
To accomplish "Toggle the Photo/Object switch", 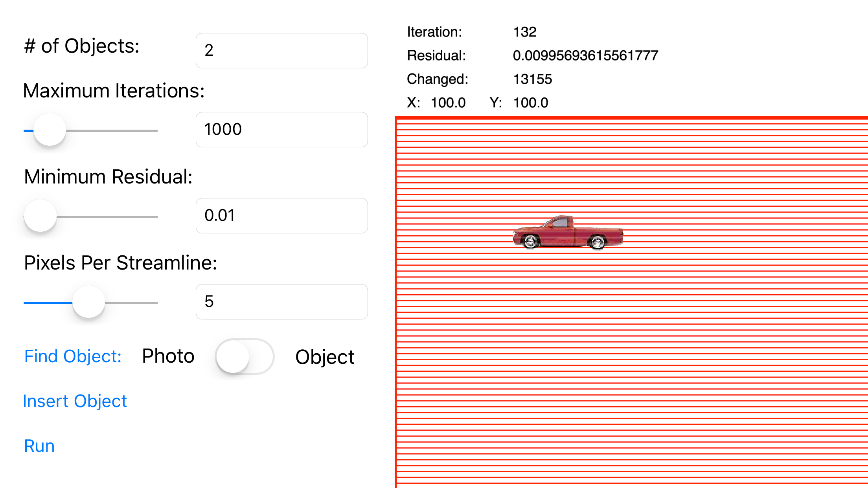I will tap(245, 356).
